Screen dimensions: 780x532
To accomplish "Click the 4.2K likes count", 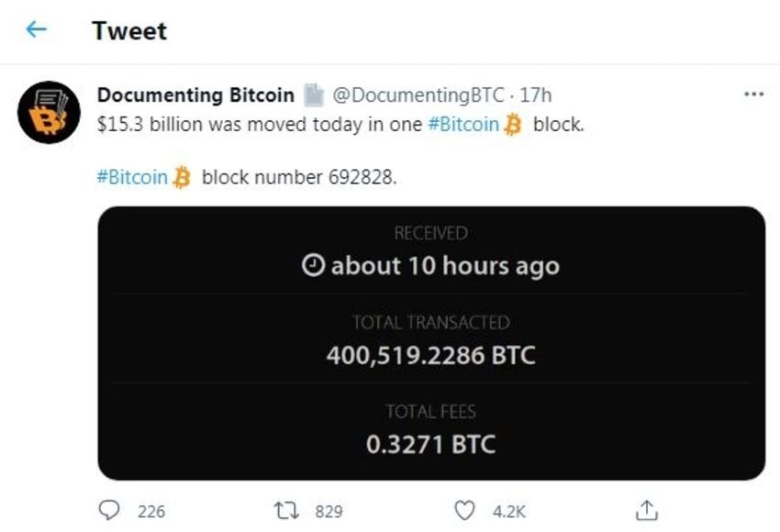I will pos(509,512).
